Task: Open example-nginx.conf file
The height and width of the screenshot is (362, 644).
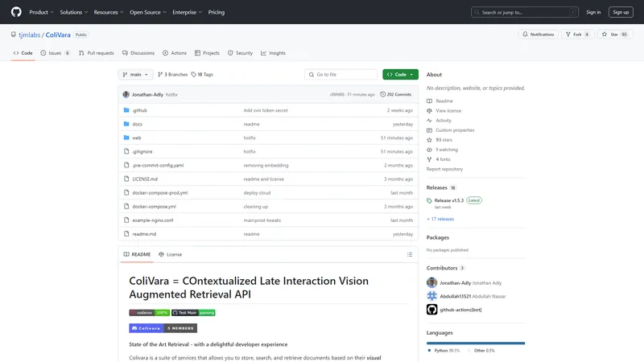Action: tap(153, 220)
